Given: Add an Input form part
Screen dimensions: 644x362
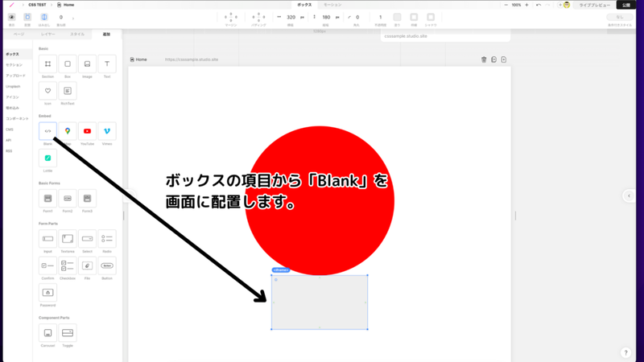Looking at the screenshot, I should 47,238.
